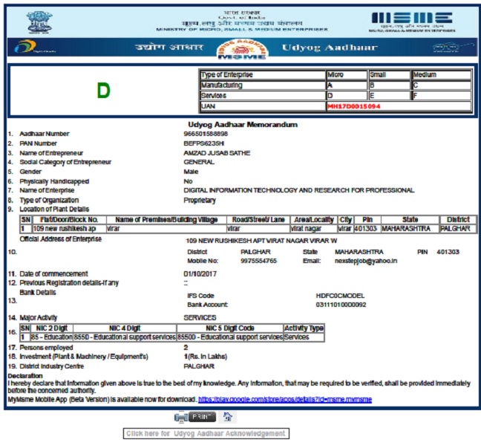Go to home via house icon

point(228,418)
